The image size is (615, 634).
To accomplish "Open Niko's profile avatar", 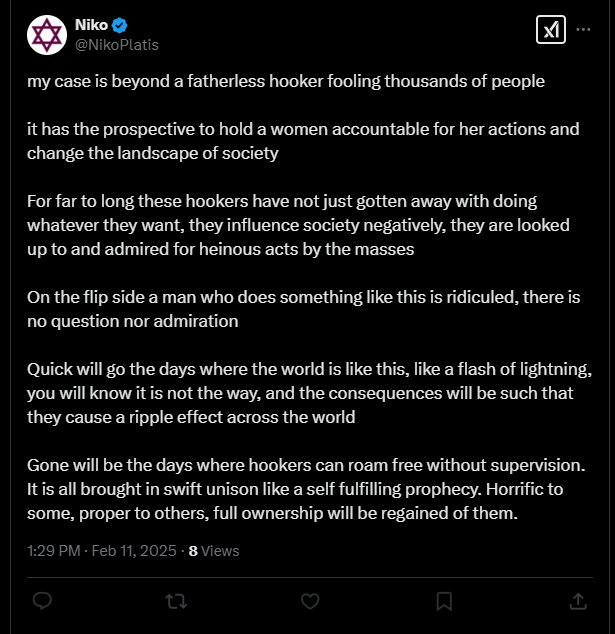I will [x=47, y=35].
